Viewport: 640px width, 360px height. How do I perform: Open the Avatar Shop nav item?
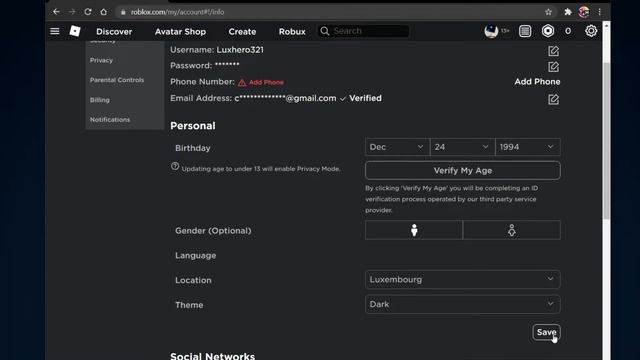click(180, 31)
